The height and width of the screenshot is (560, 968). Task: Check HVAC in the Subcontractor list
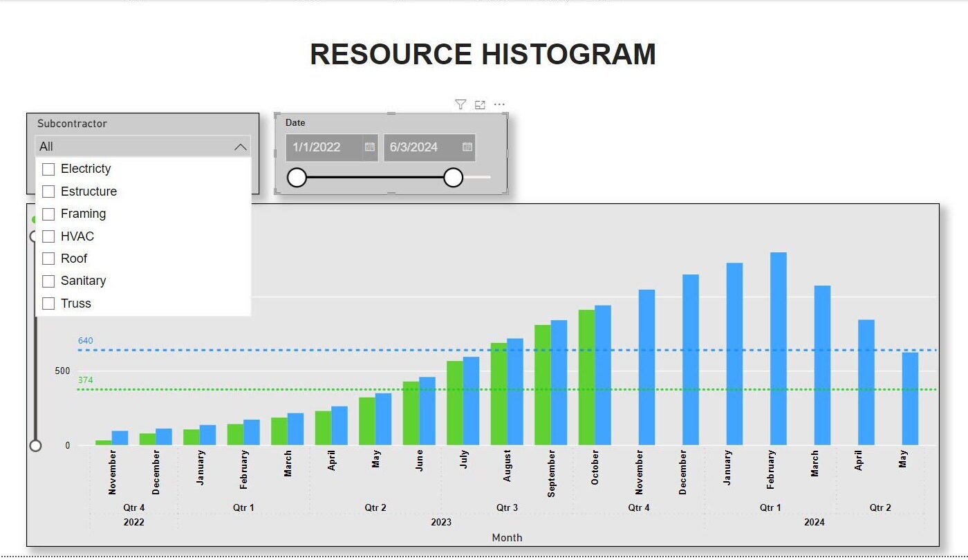(x=48, y=236)
